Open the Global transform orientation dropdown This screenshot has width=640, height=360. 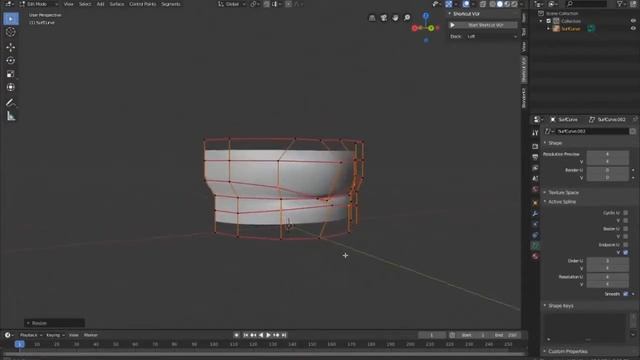pyautogui.click(x=231, y=4)
